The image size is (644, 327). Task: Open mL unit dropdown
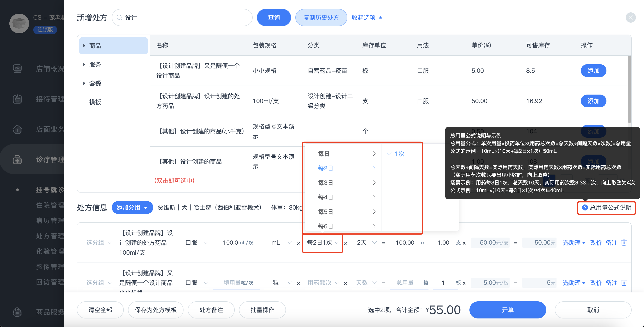point(278,242)
